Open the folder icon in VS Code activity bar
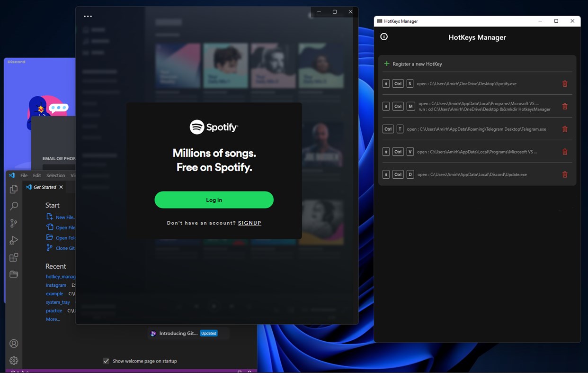The height and width of the screenshot is (373, 588). pos(14,274)
